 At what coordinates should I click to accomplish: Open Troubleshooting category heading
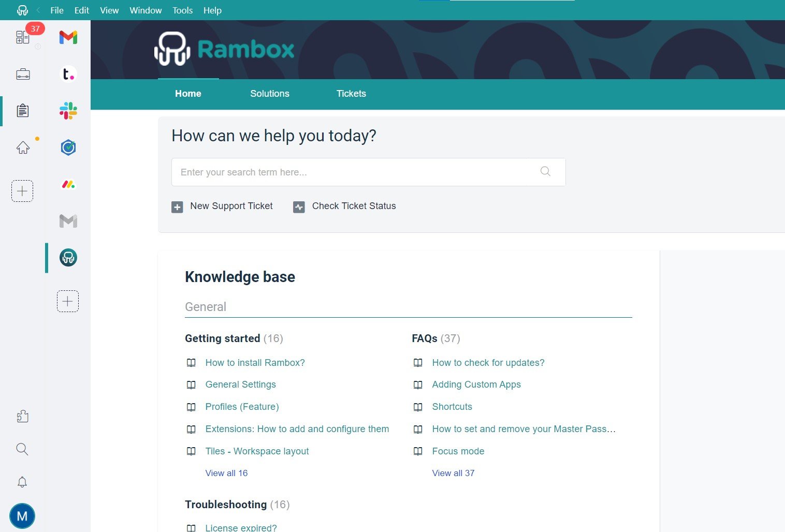226,505
